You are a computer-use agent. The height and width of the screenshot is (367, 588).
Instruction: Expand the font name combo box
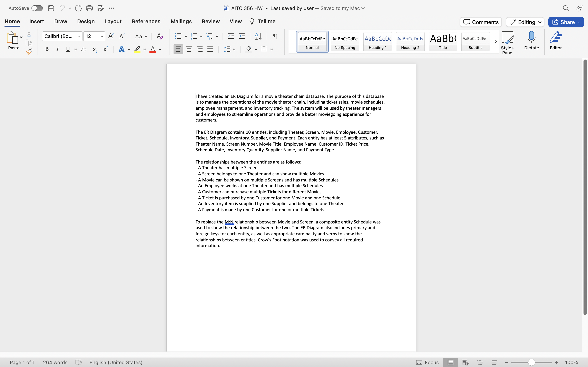tap(79, 36)
